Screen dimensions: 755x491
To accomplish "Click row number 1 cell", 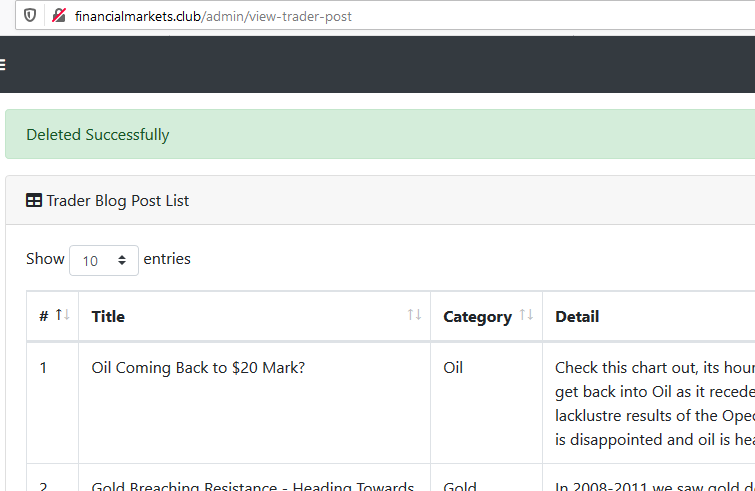I will (x=43, y=368).
